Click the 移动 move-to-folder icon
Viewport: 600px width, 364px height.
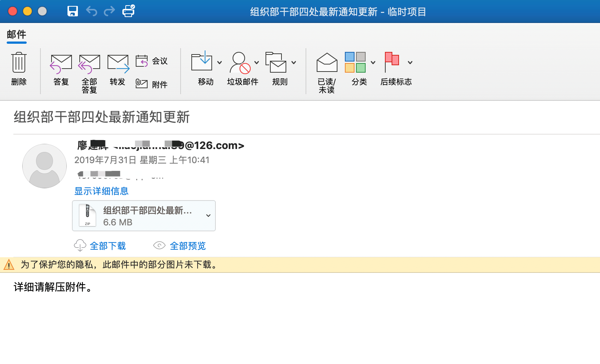[x=202, y=61]
